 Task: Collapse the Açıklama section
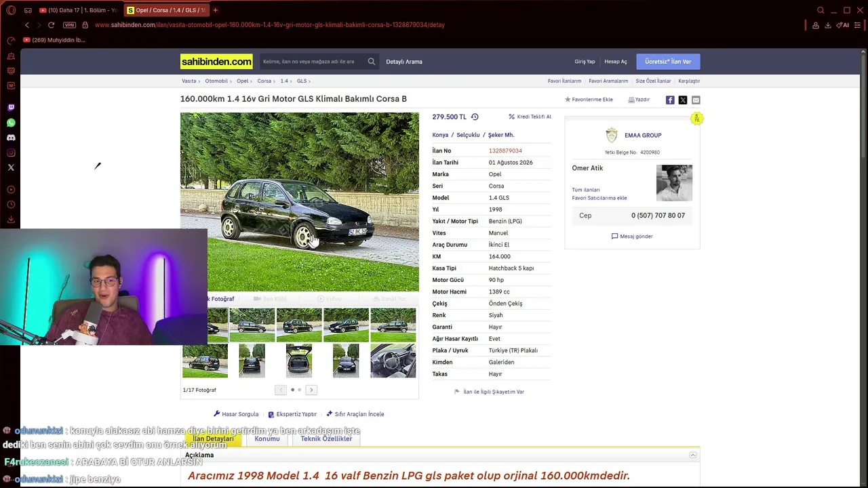tap(692, 455)
